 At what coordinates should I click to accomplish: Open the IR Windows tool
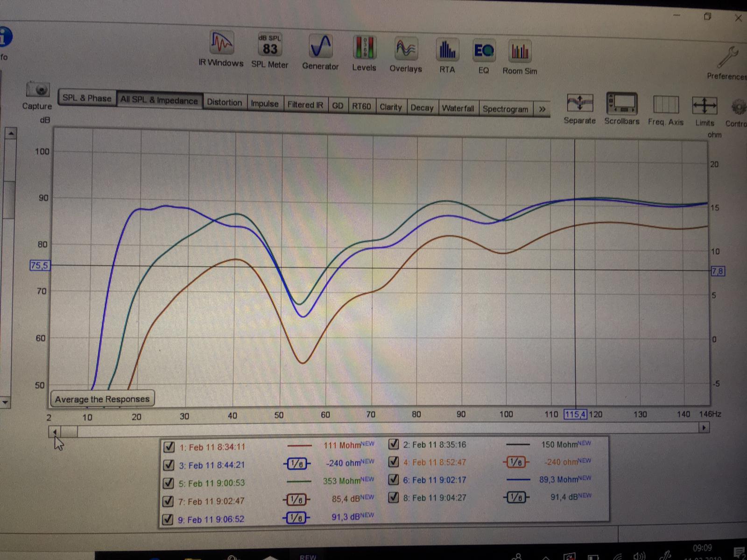pos(221,44)
